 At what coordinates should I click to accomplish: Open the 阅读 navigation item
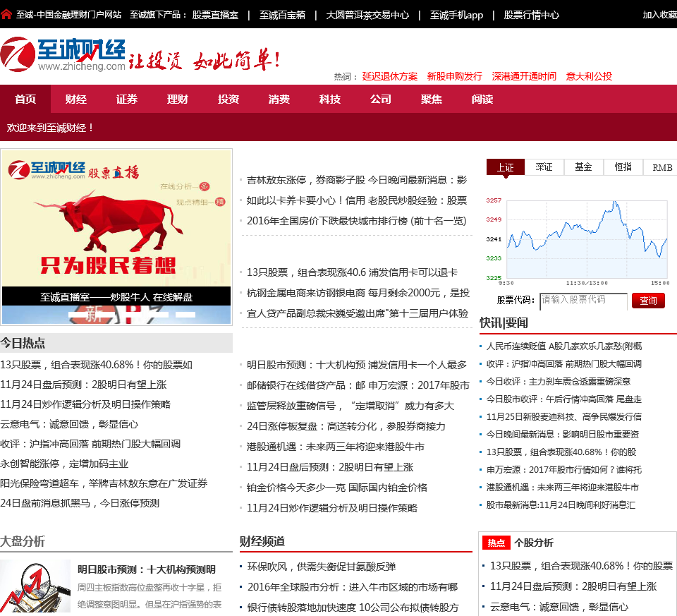[482, 99]
